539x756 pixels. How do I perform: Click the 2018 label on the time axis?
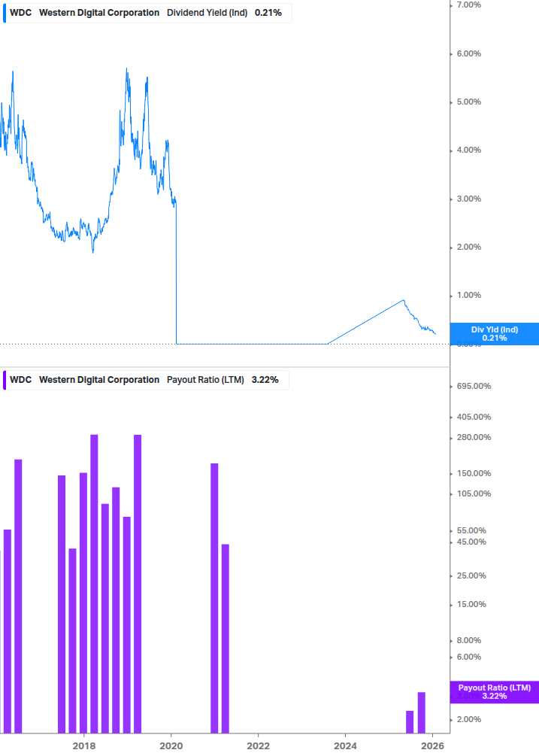coord(84,745)
